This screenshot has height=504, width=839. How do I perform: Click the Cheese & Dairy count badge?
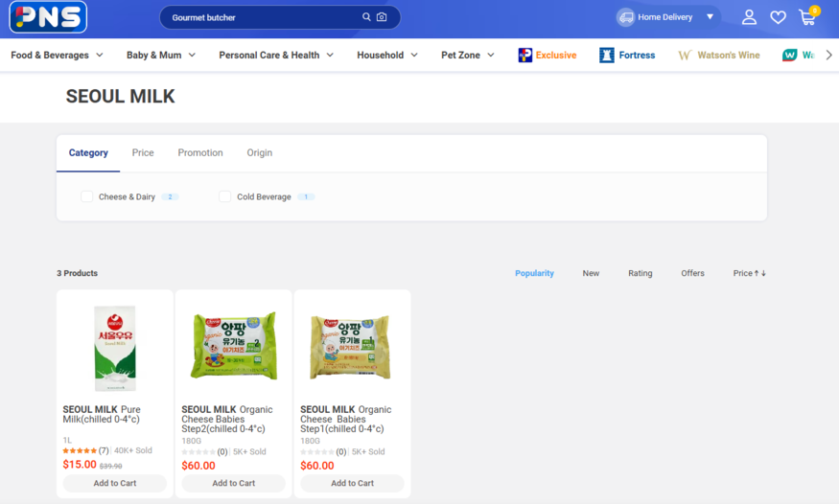click(x=170, y=196)
